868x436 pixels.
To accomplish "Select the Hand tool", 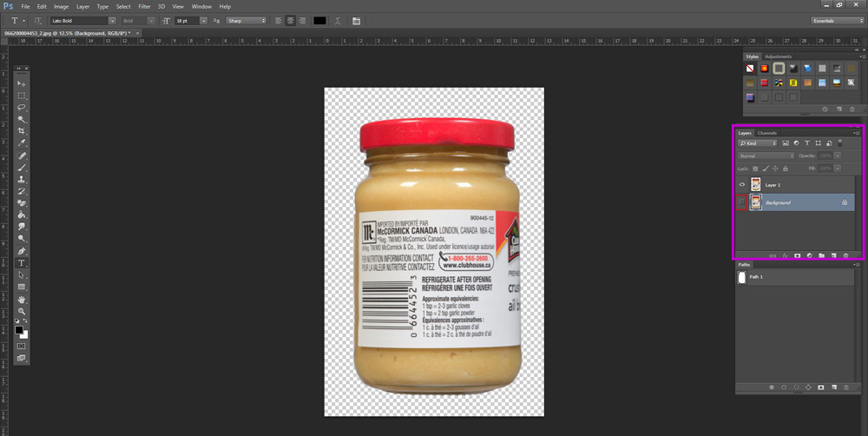I will 22,300.
